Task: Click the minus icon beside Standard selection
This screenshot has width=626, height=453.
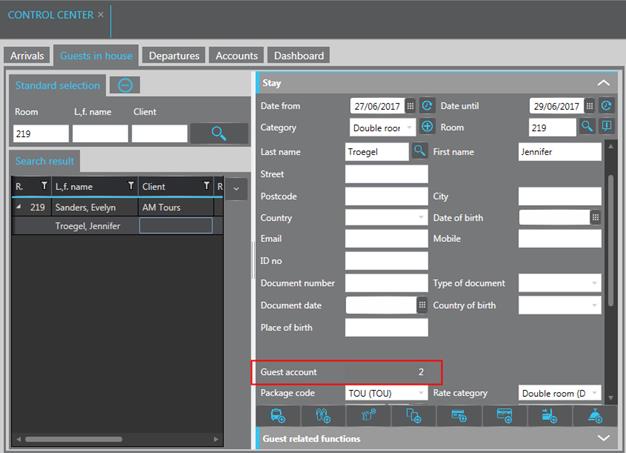Action: (x=123, y=86)
